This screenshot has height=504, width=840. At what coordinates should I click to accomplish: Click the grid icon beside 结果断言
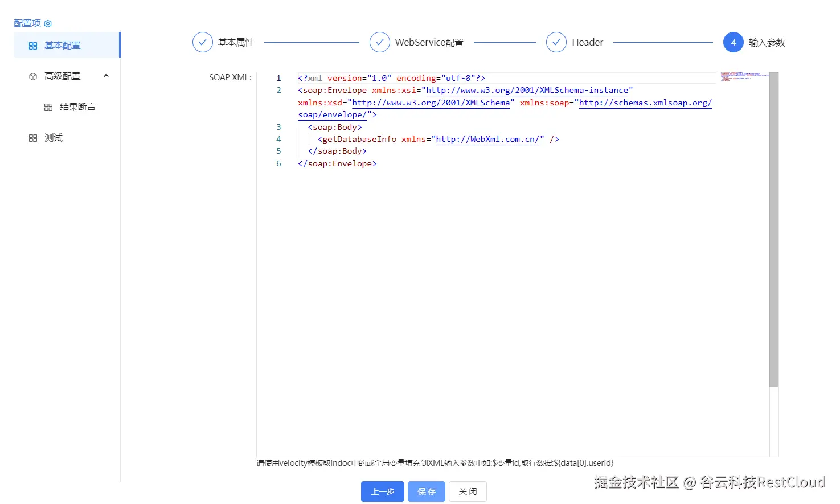(48, 107)
